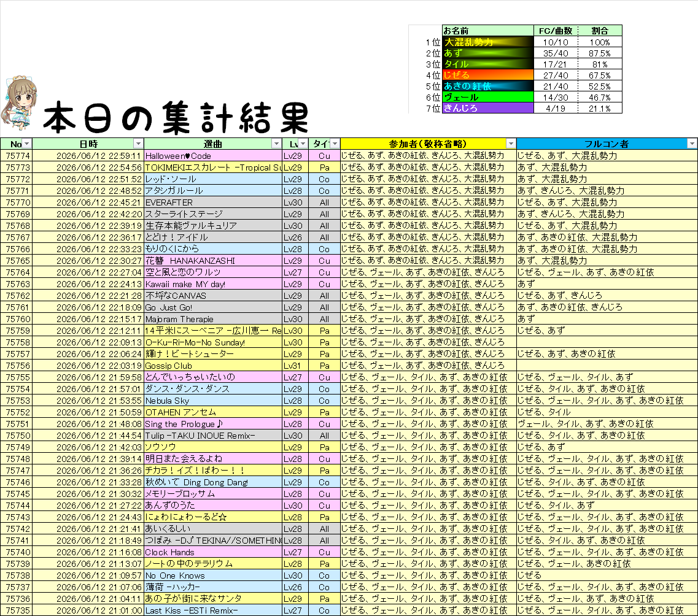Select the きんじろ purple ranking name cell
This screenshot has width=698, height=616.
coord(488,108)
